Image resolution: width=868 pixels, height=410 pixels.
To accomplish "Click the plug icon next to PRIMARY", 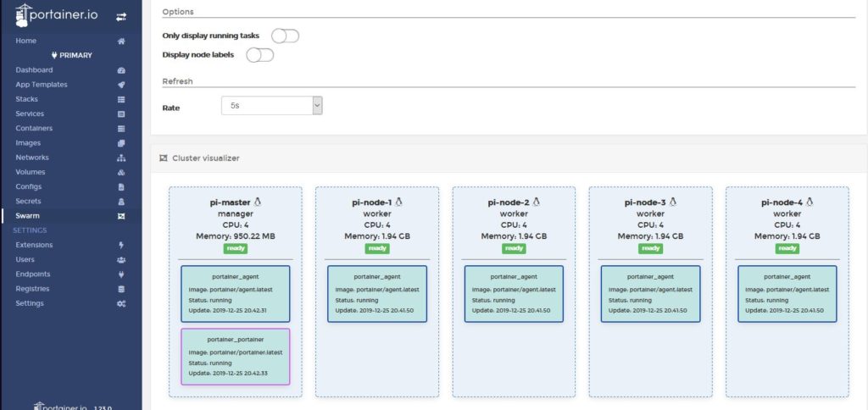I will pos(54,55).
